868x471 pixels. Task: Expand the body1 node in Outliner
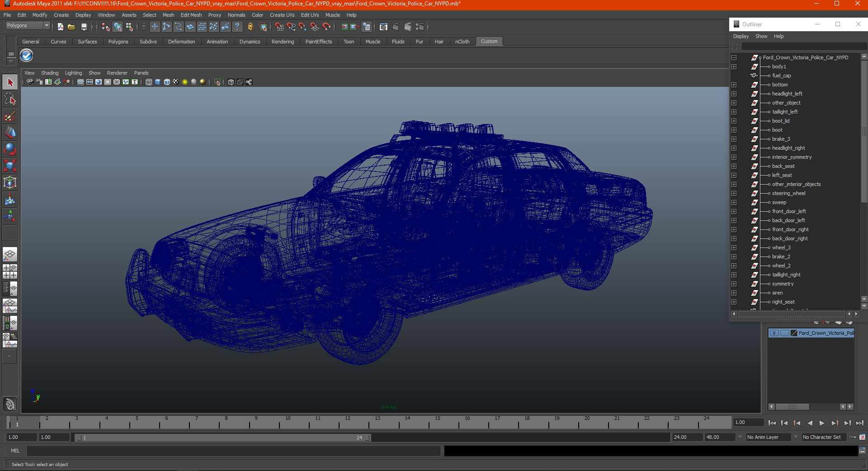point(734,67)
